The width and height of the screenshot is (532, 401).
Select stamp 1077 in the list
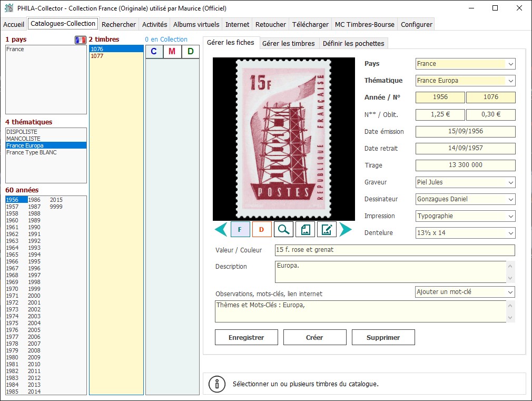(116, 56)
